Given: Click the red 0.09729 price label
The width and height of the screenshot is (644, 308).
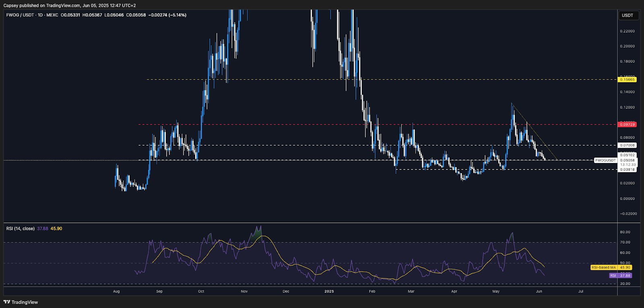Looking at the screenshot, I should (x=627, y=124).
